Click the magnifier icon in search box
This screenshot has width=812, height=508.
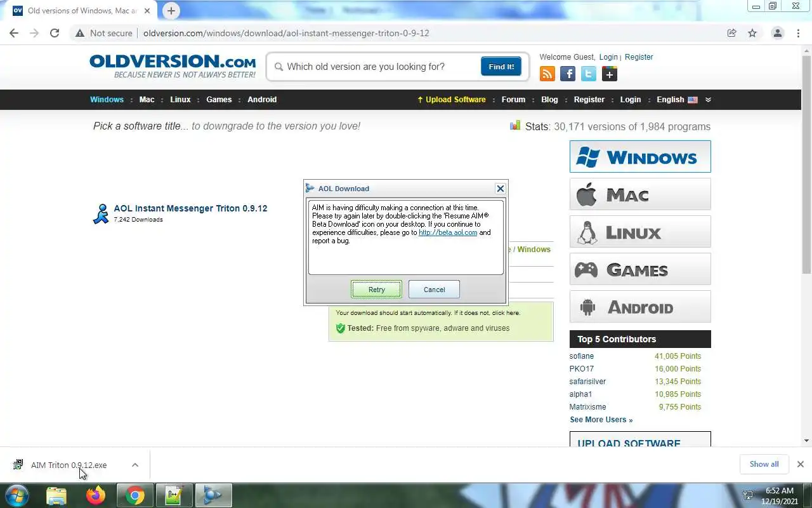click(278, 67)
